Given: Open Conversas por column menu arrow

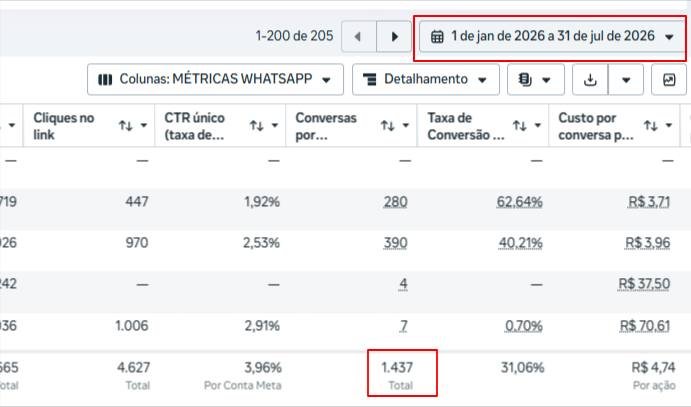Looking at the screenshot, I should [405, 126].
